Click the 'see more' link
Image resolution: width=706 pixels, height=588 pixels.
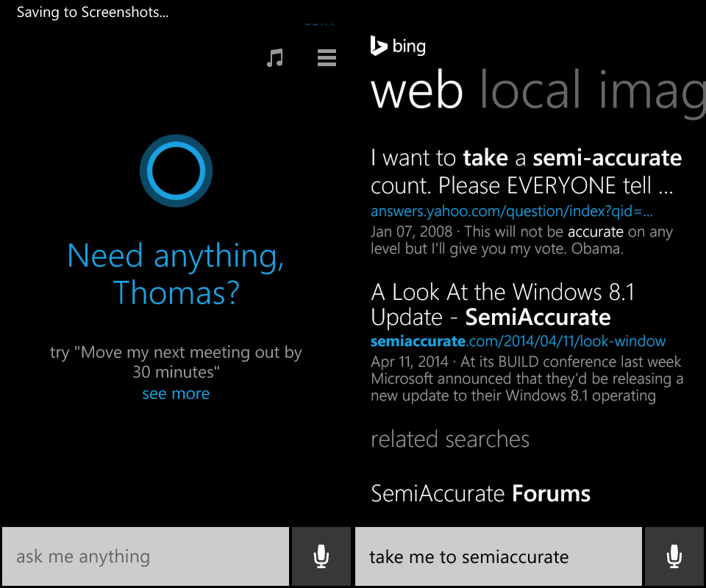176,394
